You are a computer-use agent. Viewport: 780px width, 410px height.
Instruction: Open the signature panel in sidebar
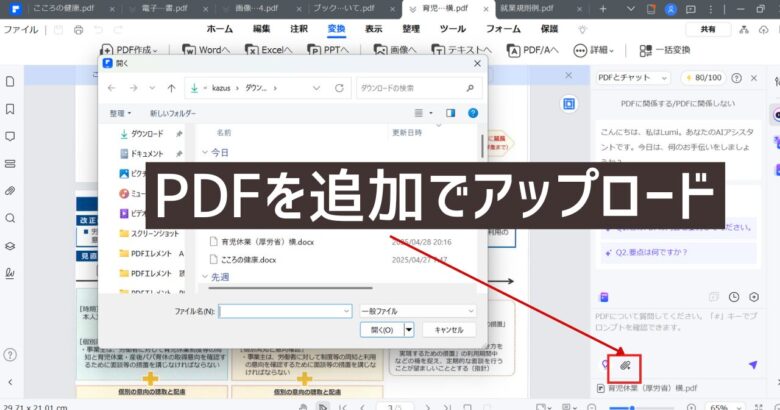tap(10, 273)
